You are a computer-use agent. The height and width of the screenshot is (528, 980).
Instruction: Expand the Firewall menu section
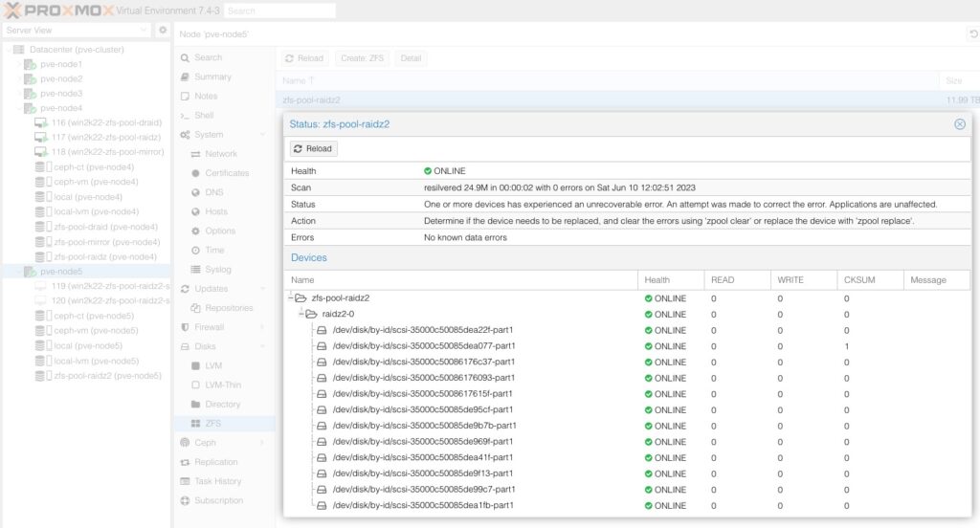pos(262,327)
